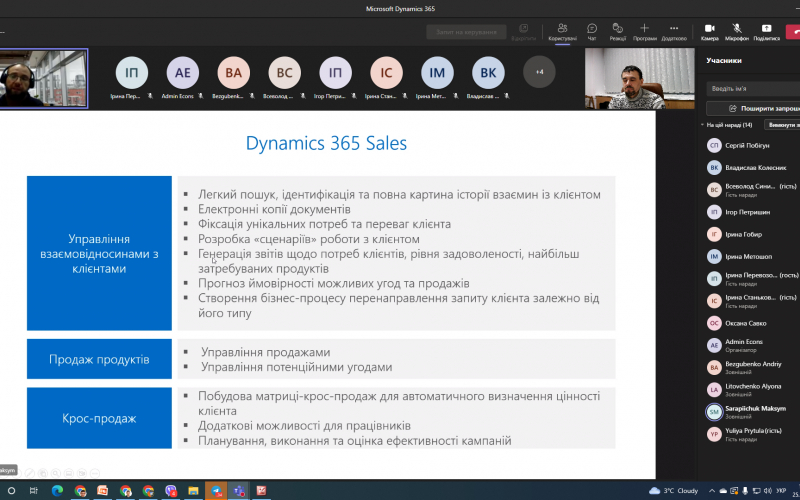Click the Продаж продуктів blue block
The width and height of the screenshot is (800, 500).
pyautogui.click(x=99, y=359)
